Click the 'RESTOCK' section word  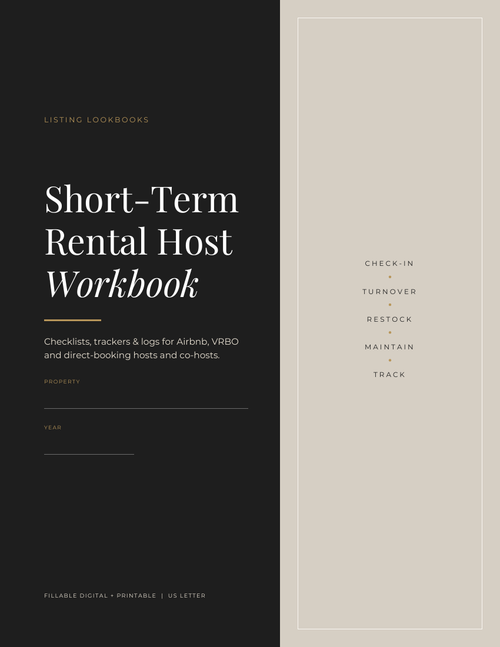pyautogui.click(x=389, y=319)
